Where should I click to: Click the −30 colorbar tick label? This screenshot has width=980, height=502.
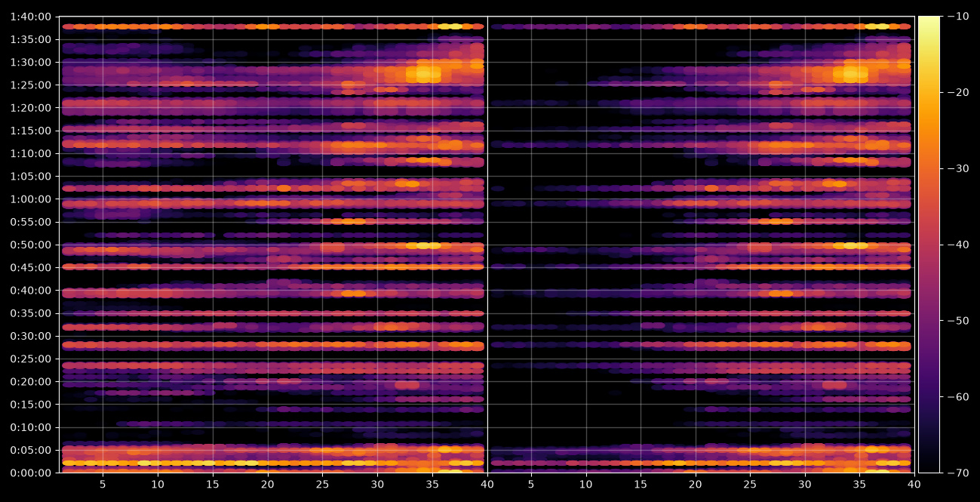[958, 168]
